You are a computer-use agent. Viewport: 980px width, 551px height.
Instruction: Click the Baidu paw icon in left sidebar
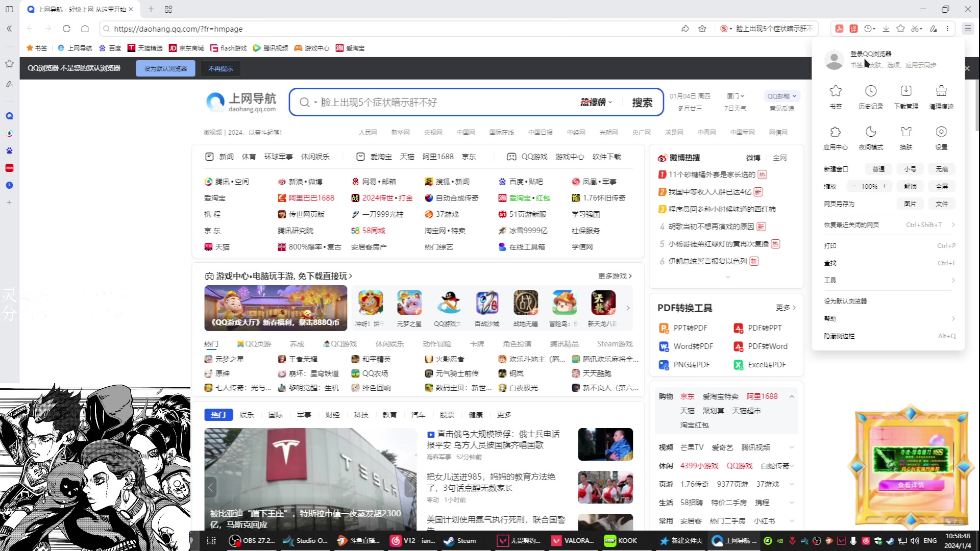(x=9, y=151)
